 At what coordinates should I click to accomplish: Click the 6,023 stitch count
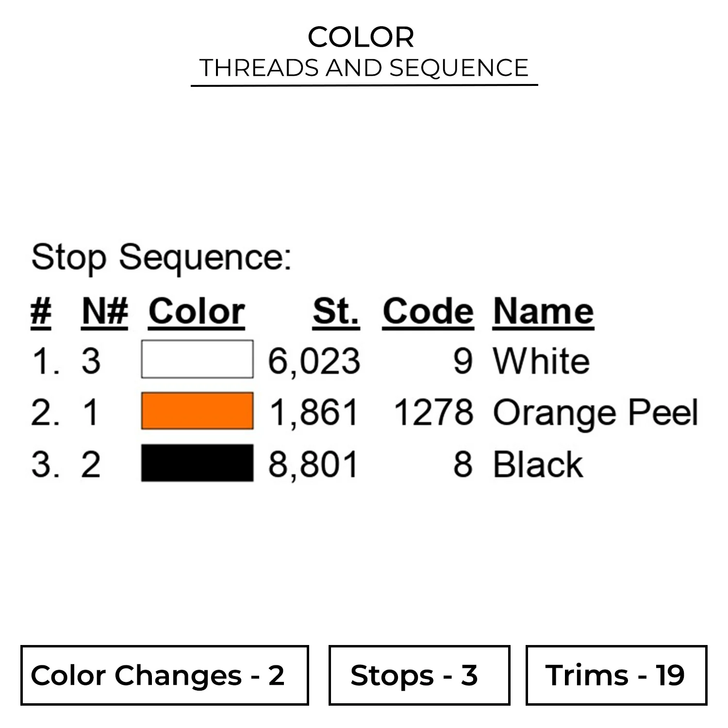coord(314,362)
